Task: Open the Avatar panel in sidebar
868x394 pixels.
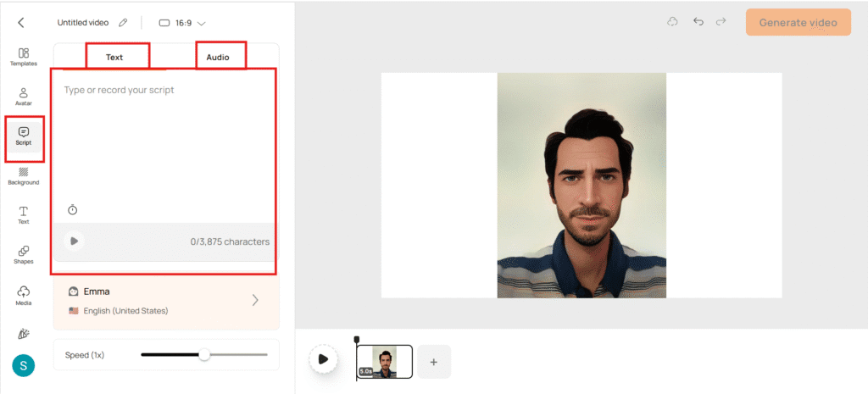Action: tap(23, 97)
